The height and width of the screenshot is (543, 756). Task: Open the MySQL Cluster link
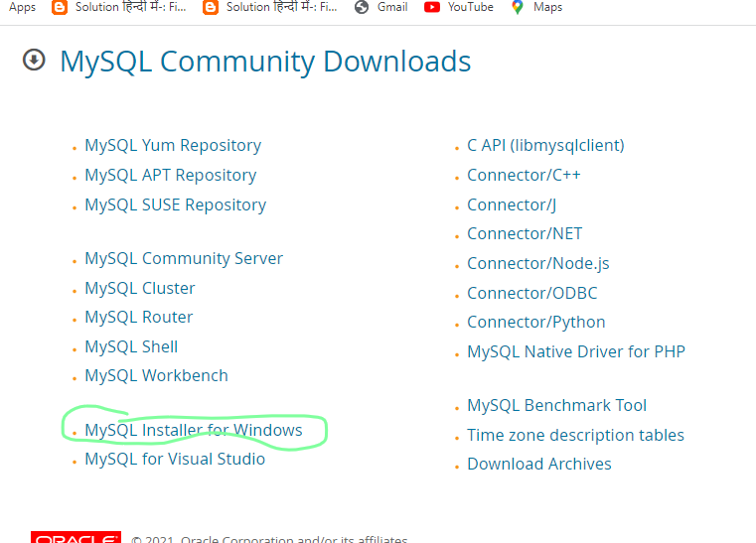(x=140, y=288)
